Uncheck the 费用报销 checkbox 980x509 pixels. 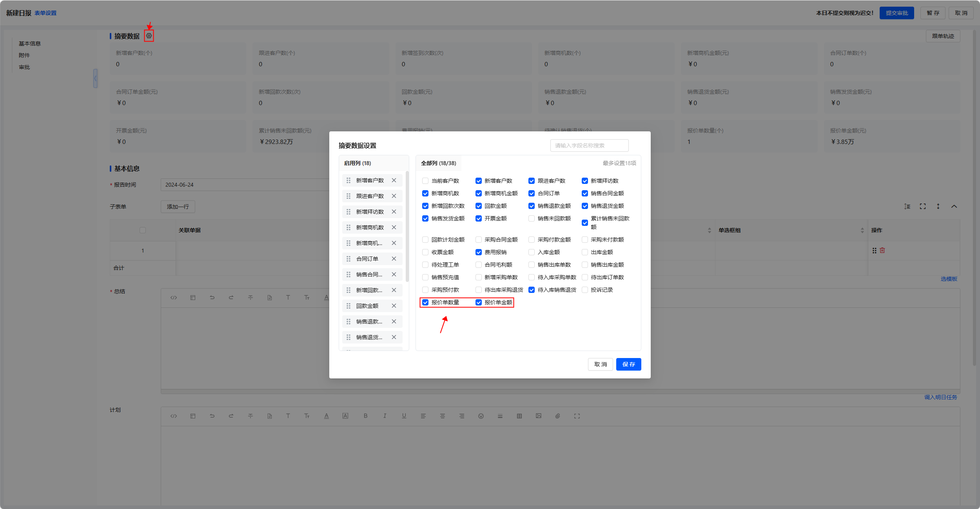pos(479,252)
